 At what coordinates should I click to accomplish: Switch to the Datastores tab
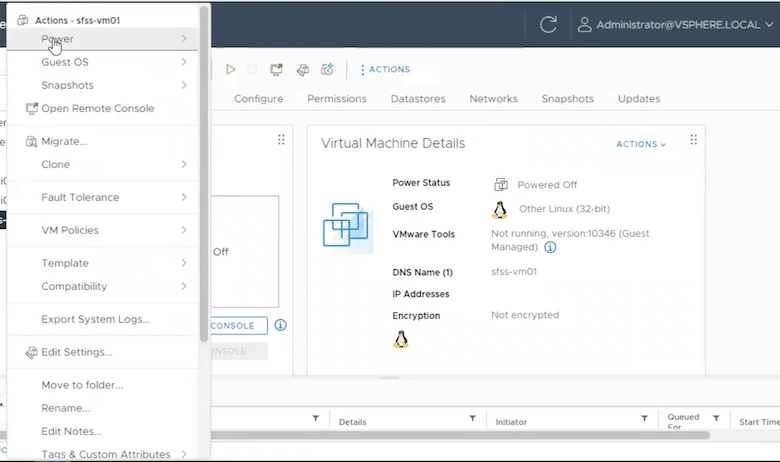tap(418, 99)
